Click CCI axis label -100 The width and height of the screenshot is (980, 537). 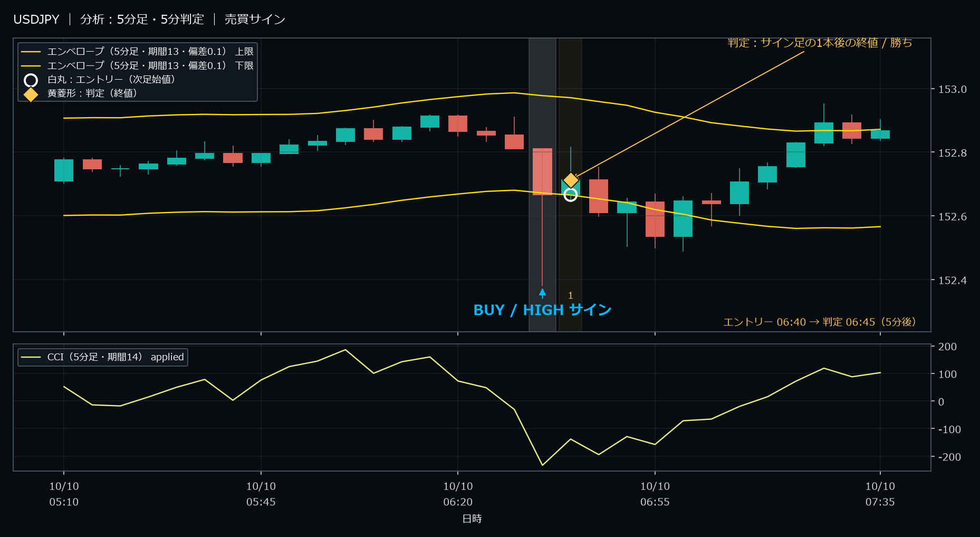click(949, 429)
